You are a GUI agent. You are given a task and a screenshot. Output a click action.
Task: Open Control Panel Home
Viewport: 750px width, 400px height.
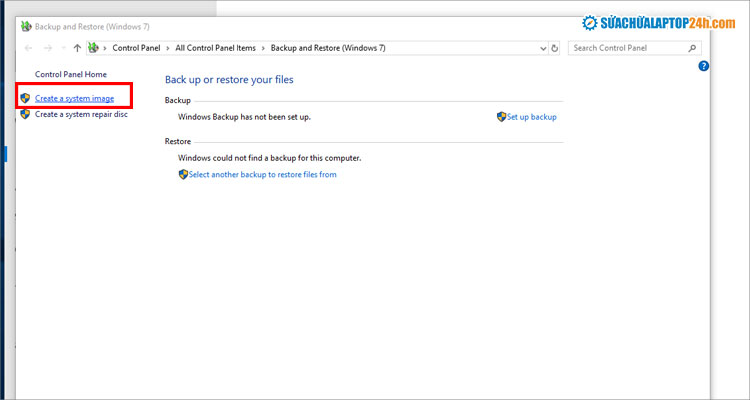tap(70, 74)
